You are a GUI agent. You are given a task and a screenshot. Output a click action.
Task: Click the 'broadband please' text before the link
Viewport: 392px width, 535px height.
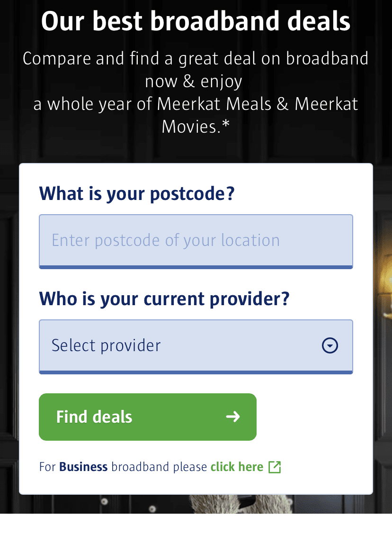pyautogui.click(x=159, y=466)
